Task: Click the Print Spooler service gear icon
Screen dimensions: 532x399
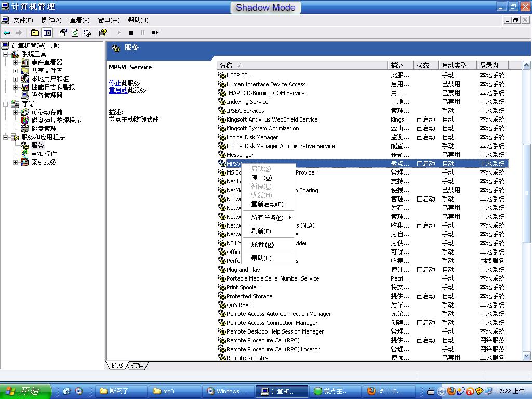Action: pos(221,287)
